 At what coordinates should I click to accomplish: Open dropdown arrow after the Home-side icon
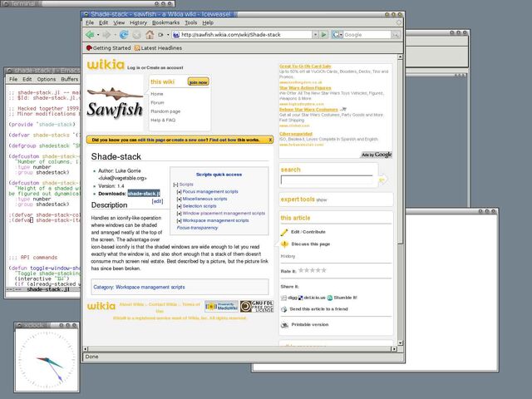(168, 35)
